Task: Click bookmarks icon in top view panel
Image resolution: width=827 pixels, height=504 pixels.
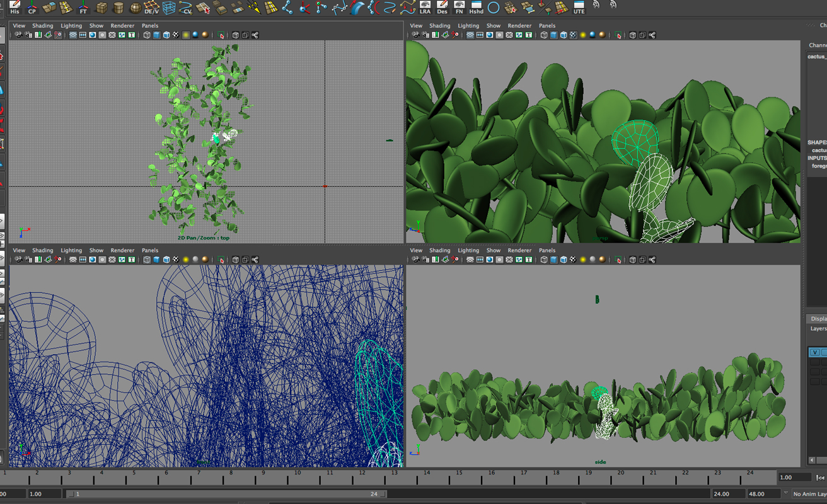Action: (x=38, y=35)
